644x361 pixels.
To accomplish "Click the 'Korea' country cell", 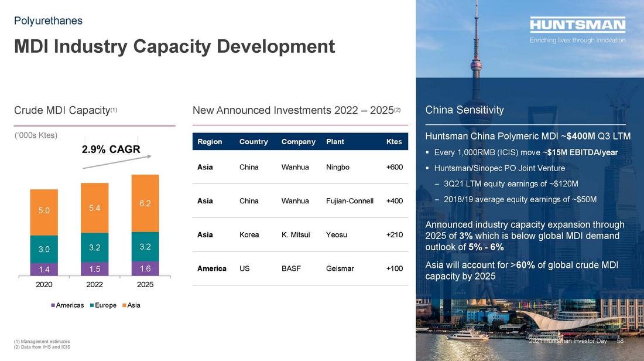I will (249, 235).
